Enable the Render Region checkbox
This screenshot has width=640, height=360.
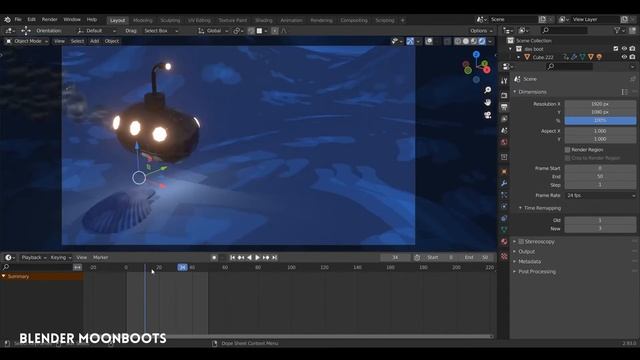[567, 150]
